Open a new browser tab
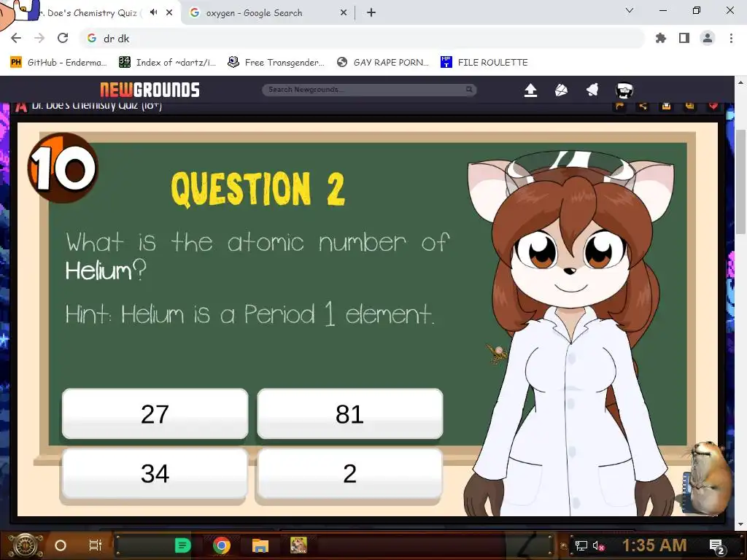Image resolution: width=747 pixels, height=560 pixels. point(371,13)
